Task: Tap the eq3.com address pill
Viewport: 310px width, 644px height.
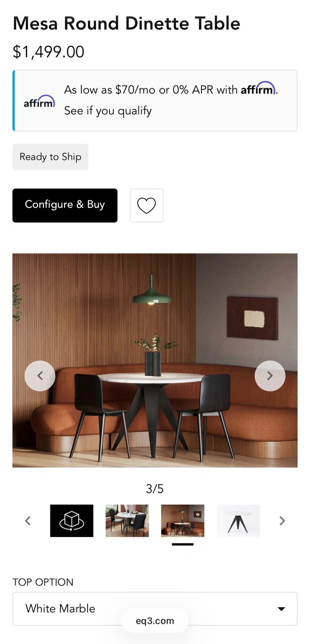Action: click(x=155, y=621)
